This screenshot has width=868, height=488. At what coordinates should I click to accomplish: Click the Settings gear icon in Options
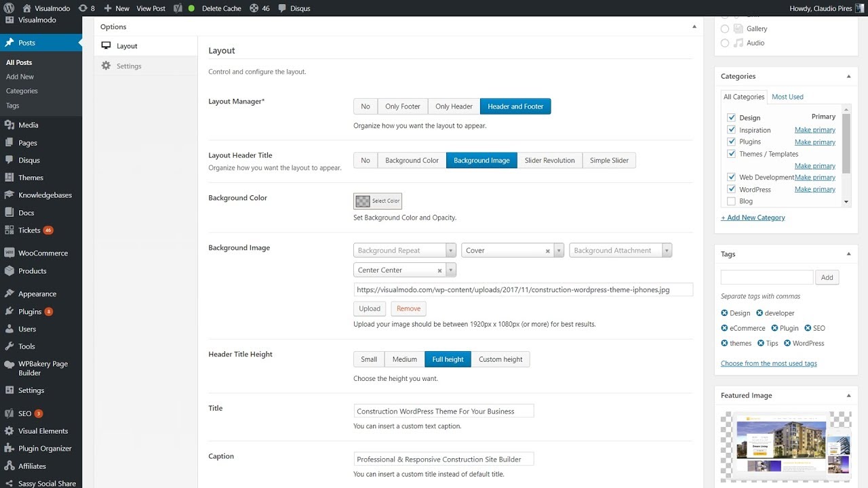[106, 66]
